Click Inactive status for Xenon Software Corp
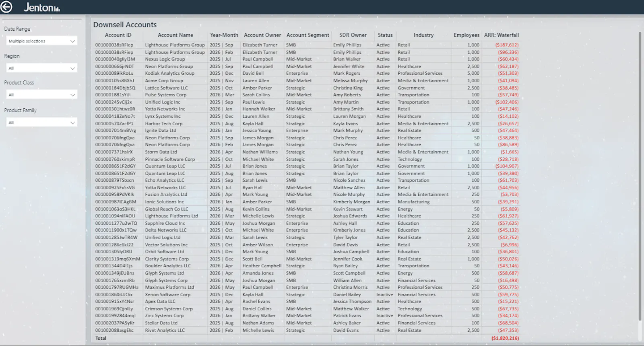This screenshot has width=644, height=346. tap(384, 295)
